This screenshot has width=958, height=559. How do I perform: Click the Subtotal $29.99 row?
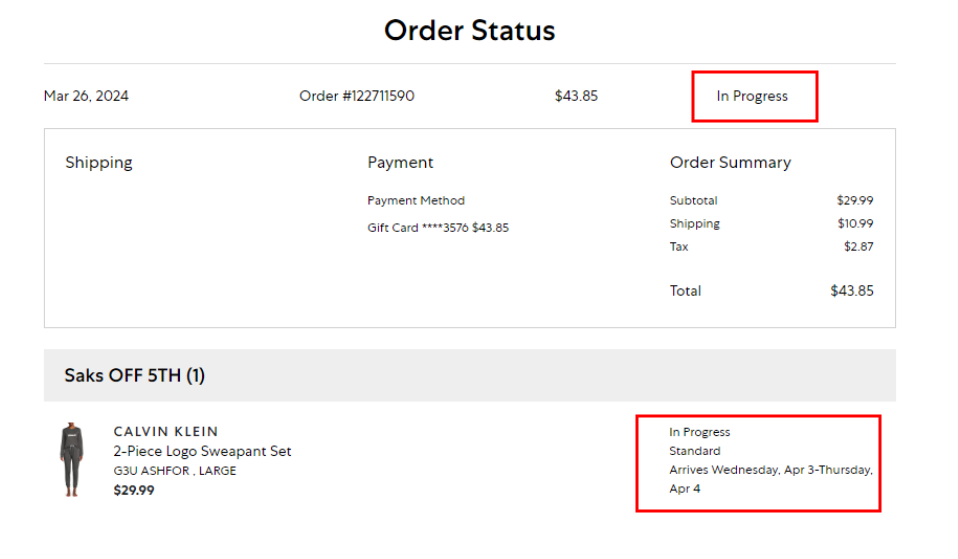click(771, 200)
